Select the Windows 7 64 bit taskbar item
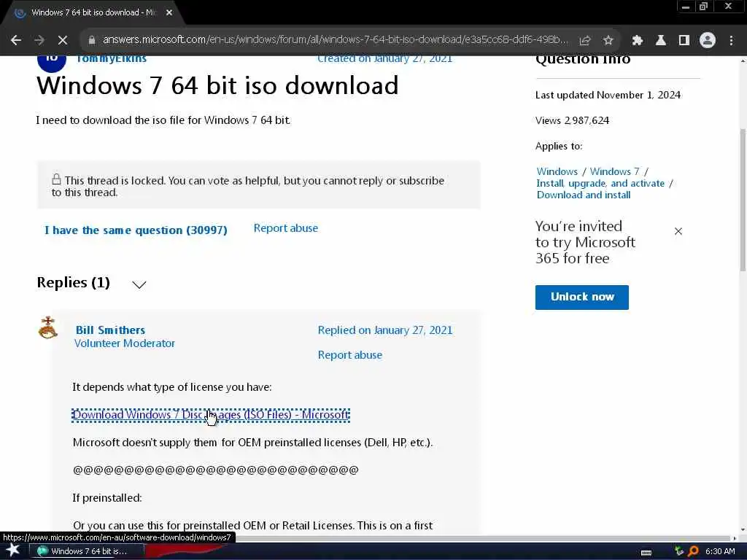 pyautogui.click(x=88, y=551)
